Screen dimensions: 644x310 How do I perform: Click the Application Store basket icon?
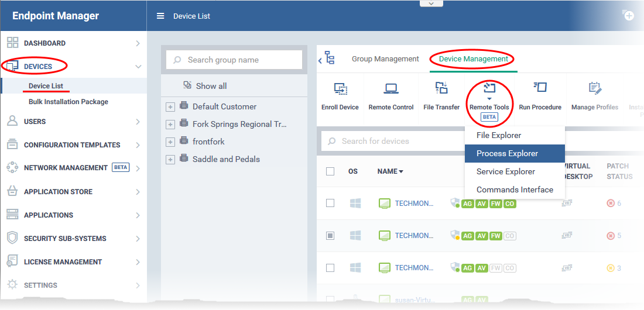tap(13, 191)
